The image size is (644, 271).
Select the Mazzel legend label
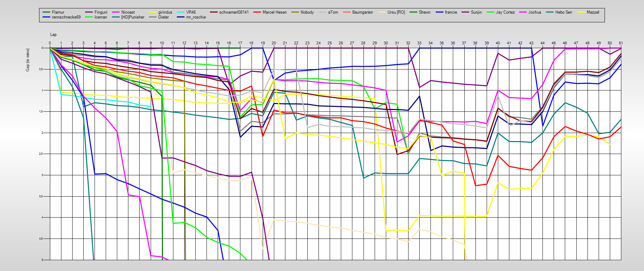tap(593, 12)
